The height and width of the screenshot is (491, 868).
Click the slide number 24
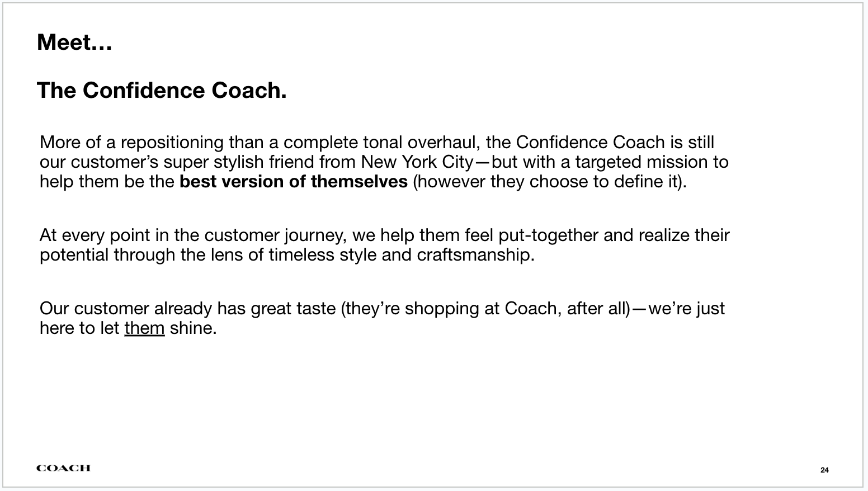coord(824,470)
